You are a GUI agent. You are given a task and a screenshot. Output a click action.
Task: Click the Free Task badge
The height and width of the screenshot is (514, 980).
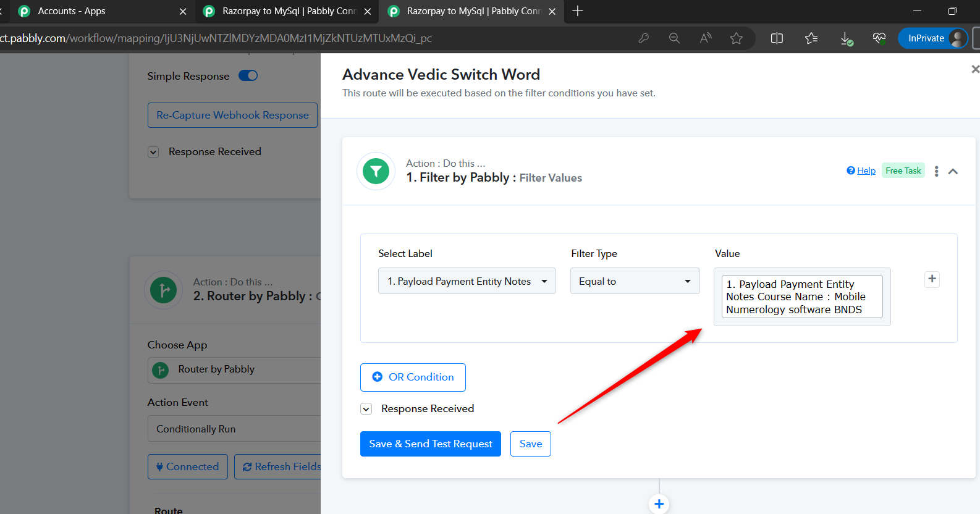[x=903, y=171]
